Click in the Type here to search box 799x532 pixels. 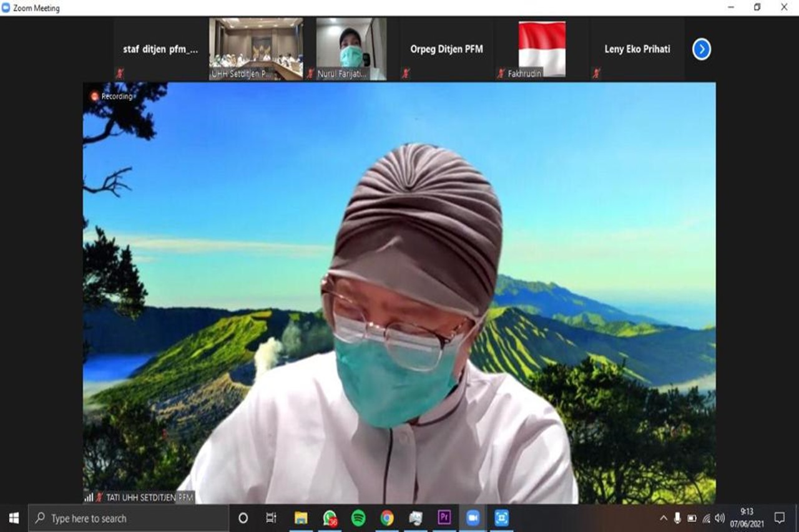[x=129, y=518]
